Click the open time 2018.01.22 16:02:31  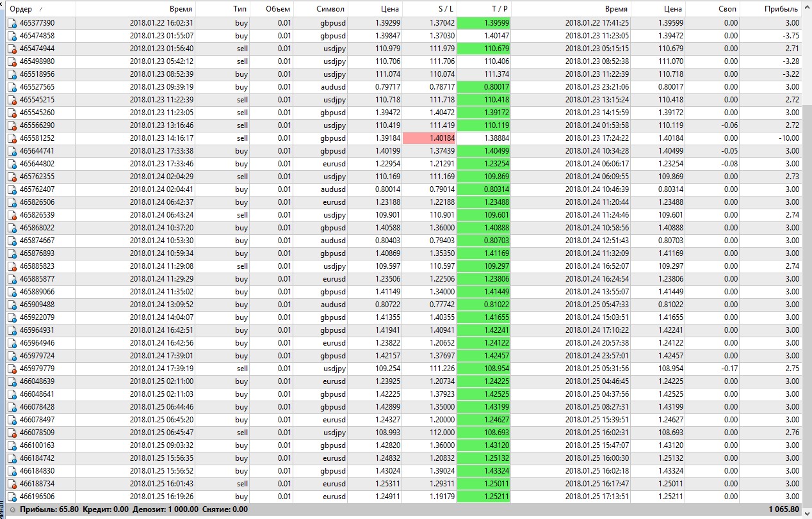tap(161, 23)
